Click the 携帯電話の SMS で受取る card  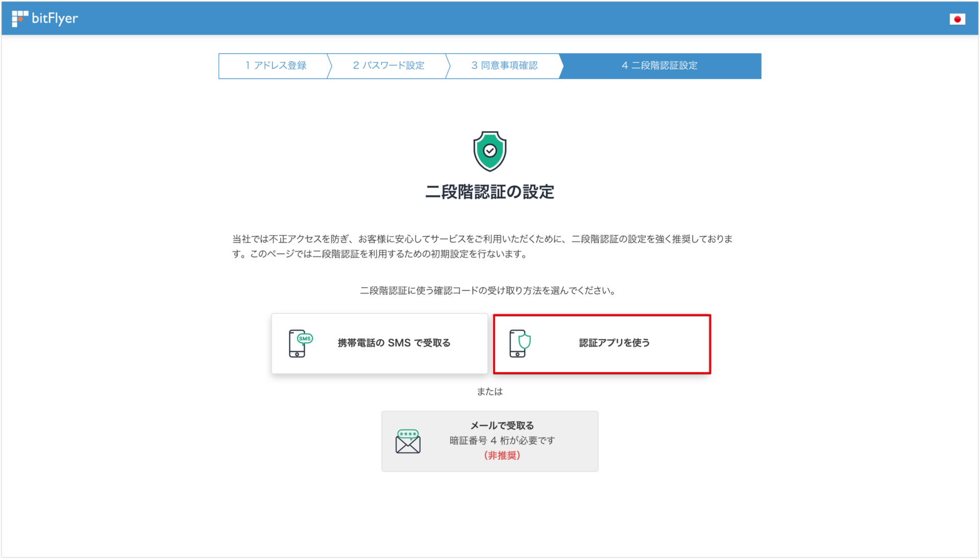pyautogui.click(x=379, y=343)
